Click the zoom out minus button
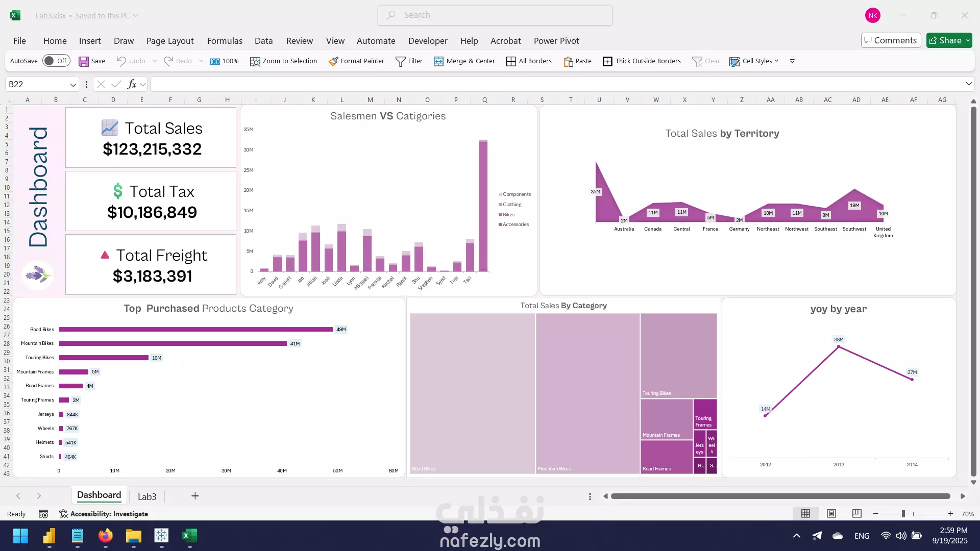 point(876,514)
